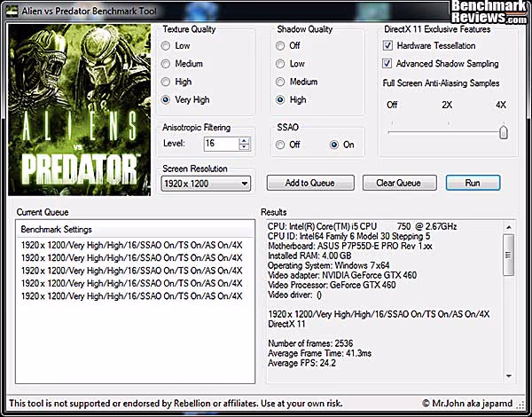Screen dimensions: 532x417
Task: Click Clear Queue button
Action: pyautogui.click(x=399, y=183)
